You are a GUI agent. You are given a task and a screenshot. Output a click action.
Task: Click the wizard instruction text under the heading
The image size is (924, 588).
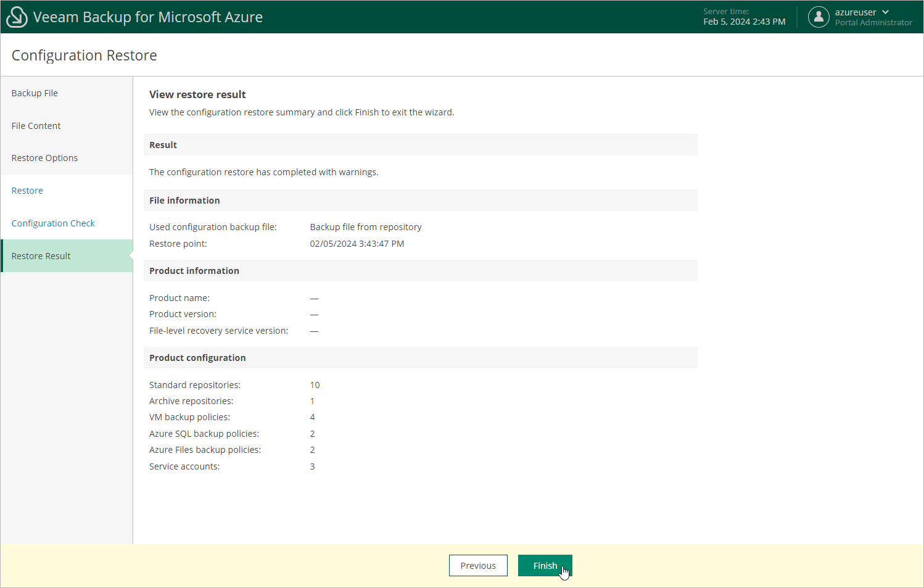tap(302, 112)
